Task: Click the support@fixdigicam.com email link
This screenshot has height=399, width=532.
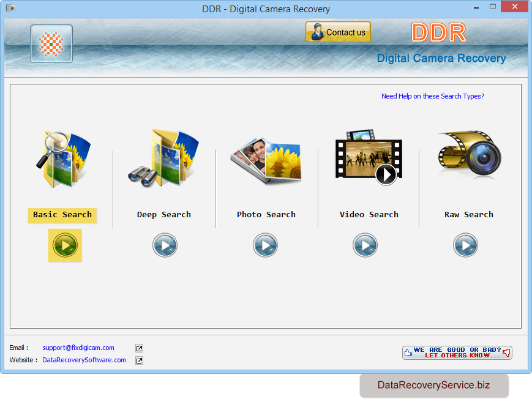Action: tap(78, 348)
